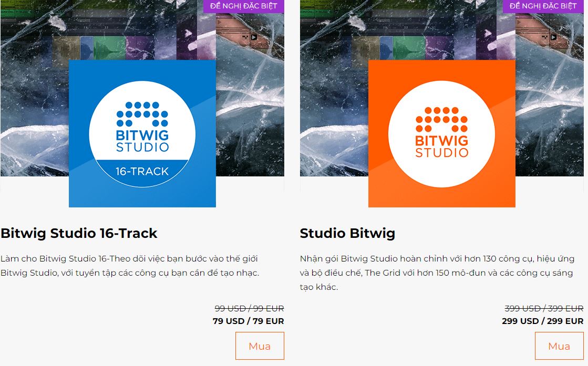Click the crossed-out 99 USD / 99 EUR price
Viewport: 588px width, 366px height.
[x=250, y=308]
